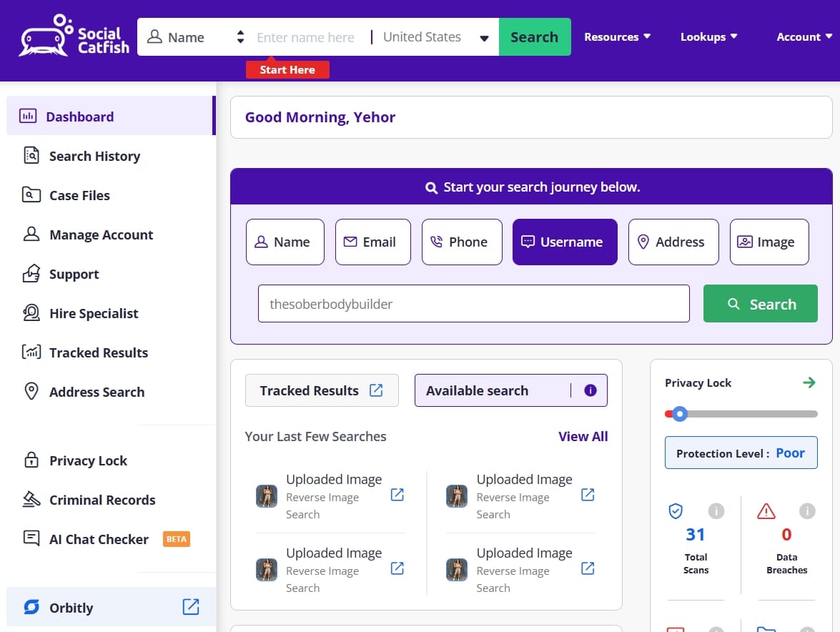Open Dashboard in the sidebar
The width and height of the screenshot is (840, 632).
[110, 117]
